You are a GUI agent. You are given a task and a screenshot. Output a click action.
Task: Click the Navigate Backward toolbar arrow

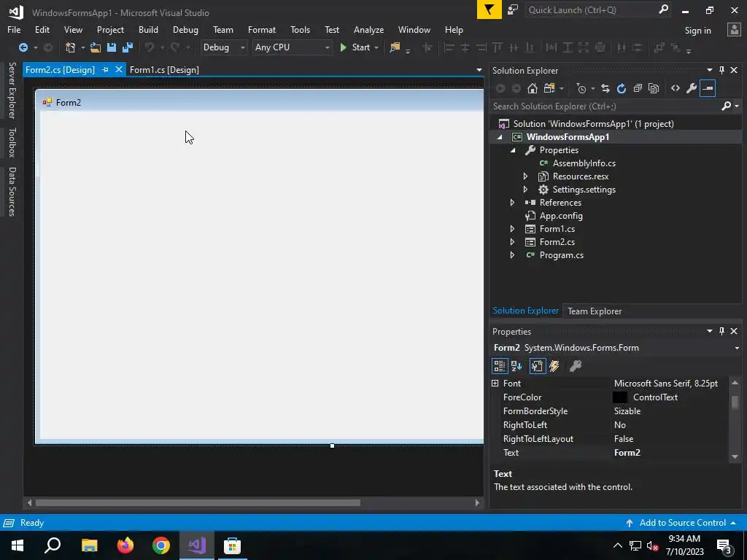(23, 47)
